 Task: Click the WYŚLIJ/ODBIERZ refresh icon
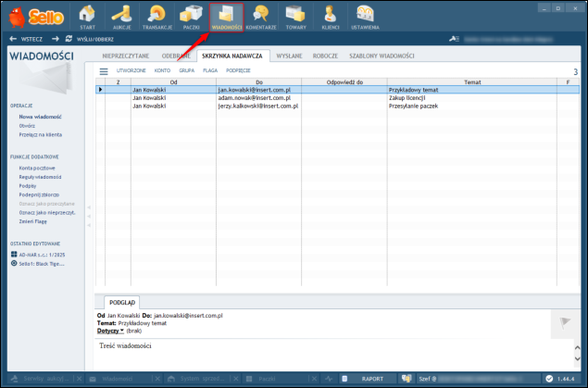69,39
